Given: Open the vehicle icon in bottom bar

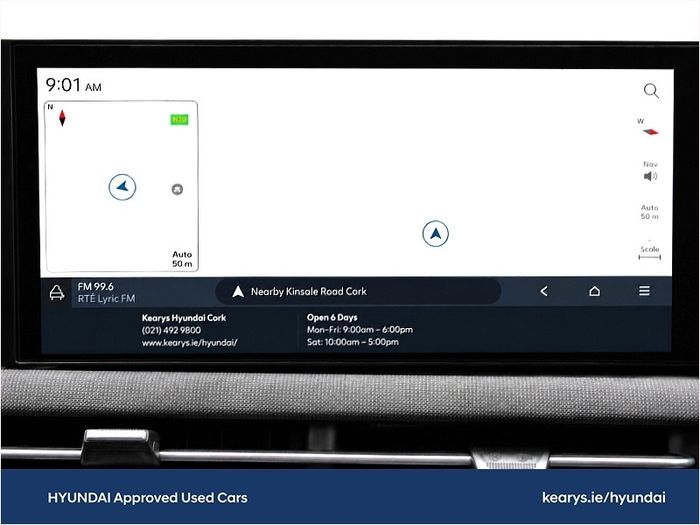Looking at the screenshot, I should 57,292.
